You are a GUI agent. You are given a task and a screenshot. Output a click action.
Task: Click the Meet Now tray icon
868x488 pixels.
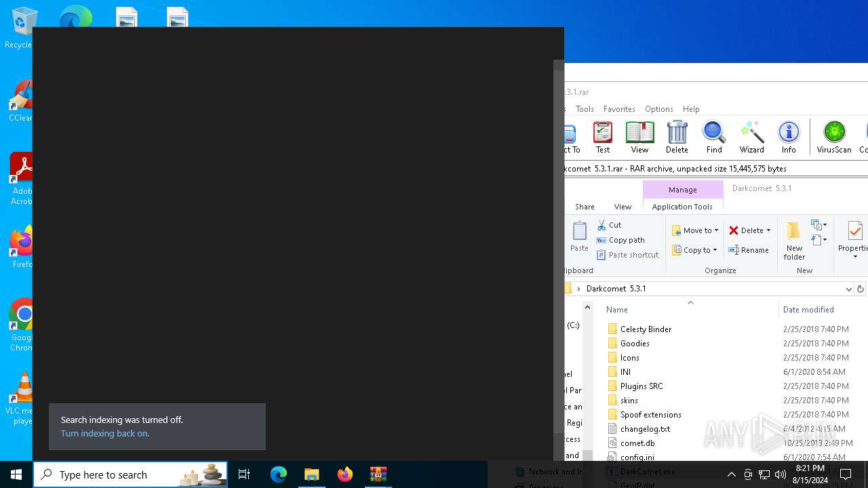(748, 474)
